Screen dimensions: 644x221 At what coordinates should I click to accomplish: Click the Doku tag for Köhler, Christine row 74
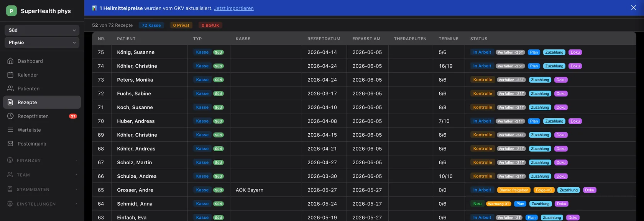pos(575,66)
